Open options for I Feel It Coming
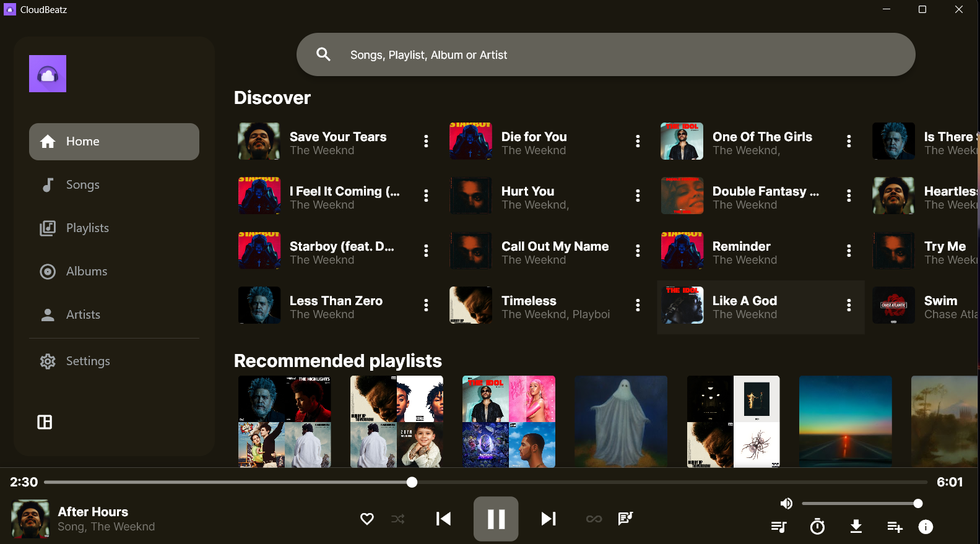Screen dimensions: 980x544 pos(426,196)
